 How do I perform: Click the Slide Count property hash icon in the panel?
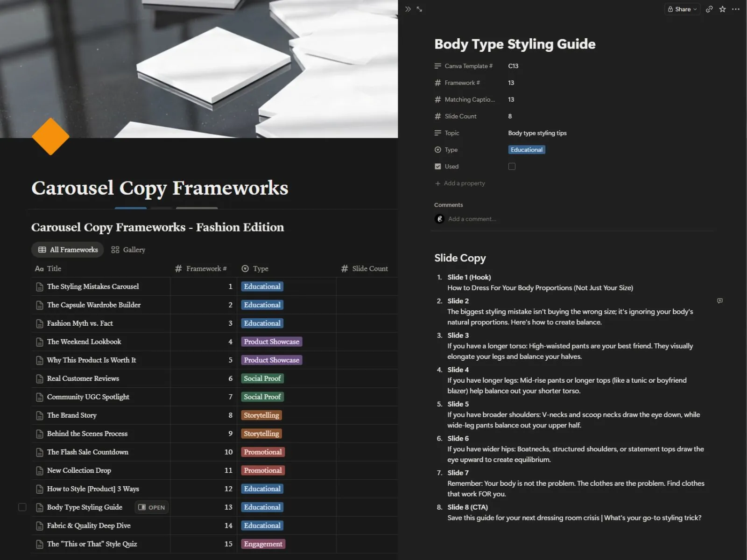437,116
